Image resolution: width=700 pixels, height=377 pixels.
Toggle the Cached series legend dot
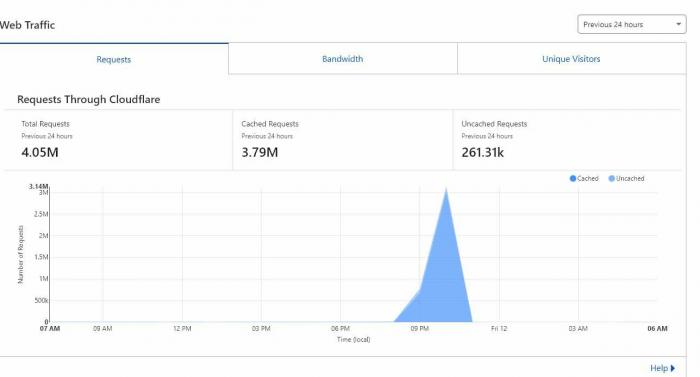573,179
